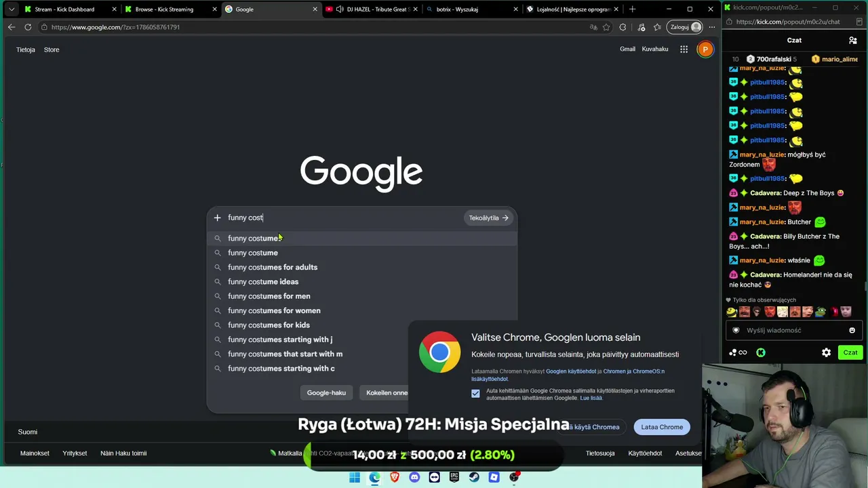Click the Google-haku search button
Screen dimensions: 868x488
[326, 392]
